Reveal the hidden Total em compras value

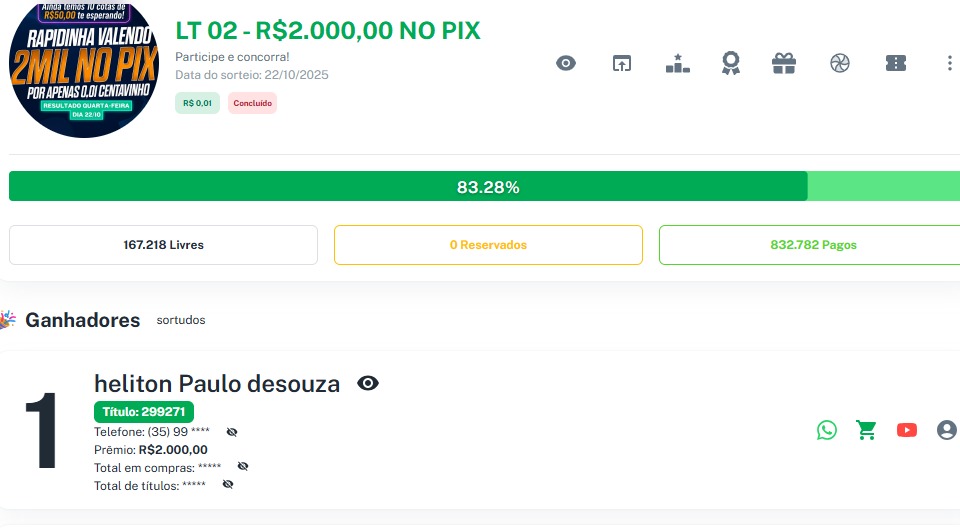[243, 467]
